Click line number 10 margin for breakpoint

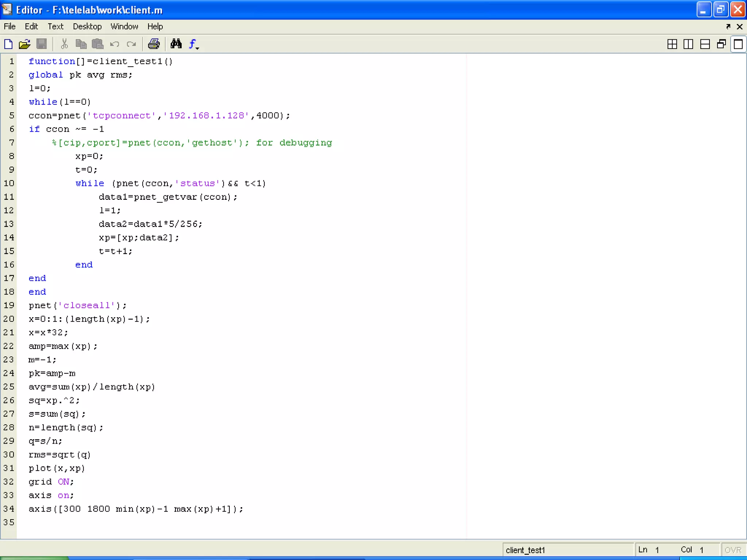pos(9,183)
